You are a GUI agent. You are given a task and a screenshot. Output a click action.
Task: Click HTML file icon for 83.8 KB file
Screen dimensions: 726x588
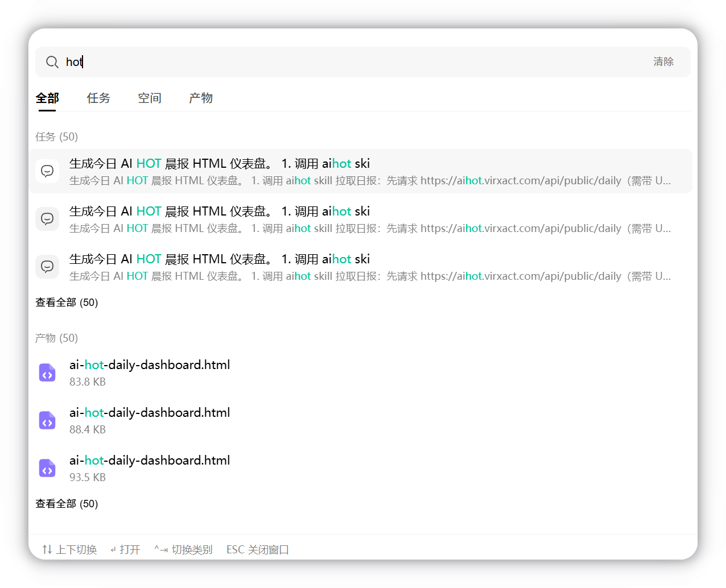pyautogui.click(x=47, y=373)
